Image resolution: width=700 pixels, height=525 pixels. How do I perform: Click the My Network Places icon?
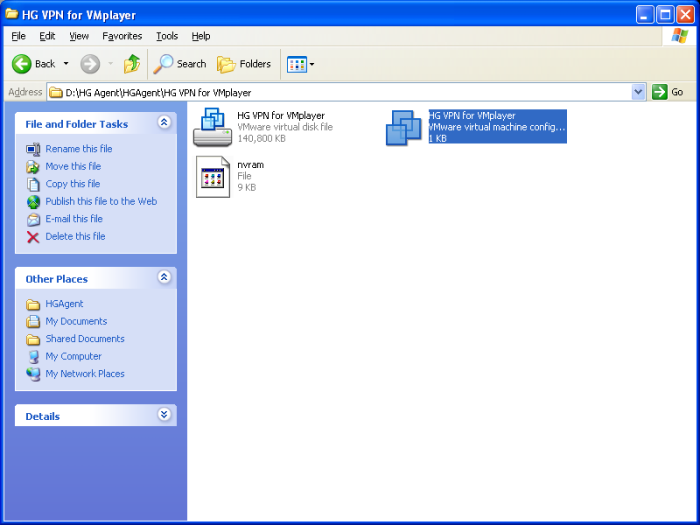pos(33,374)
